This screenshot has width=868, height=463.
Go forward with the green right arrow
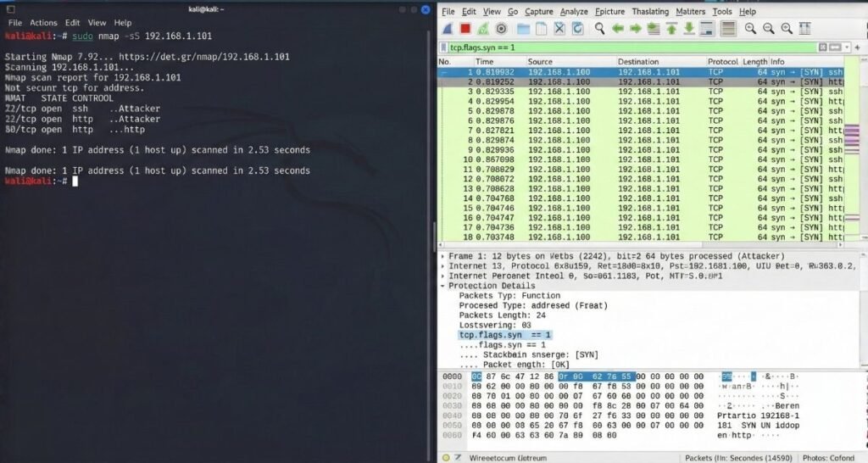(x=635, y=29)
